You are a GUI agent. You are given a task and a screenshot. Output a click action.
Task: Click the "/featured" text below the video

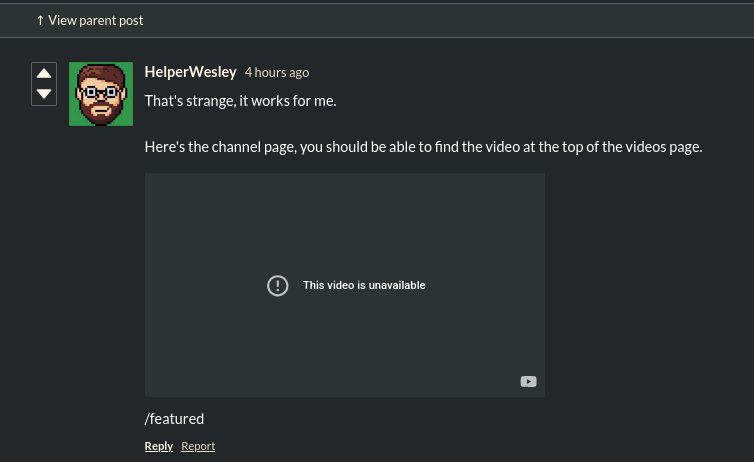coord(174,419)
